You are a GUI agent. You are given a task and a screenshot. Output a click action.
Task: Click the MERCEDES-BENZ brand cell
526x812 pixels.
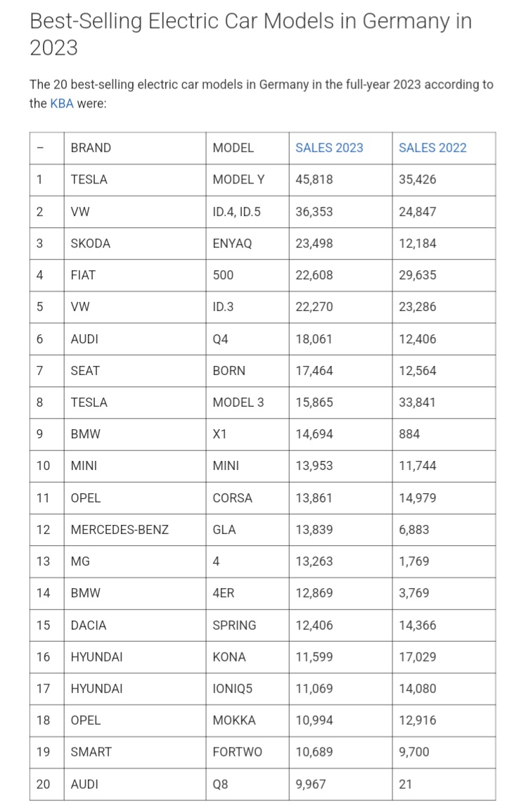[x=120, y=530]
